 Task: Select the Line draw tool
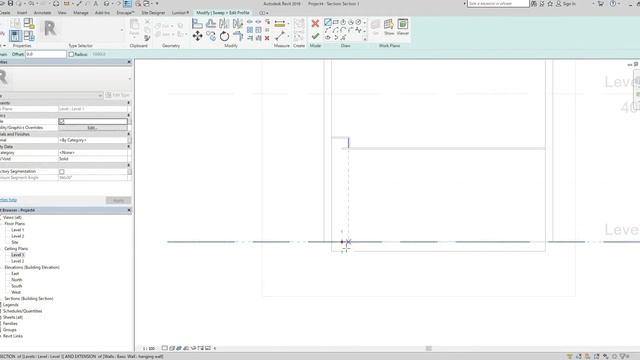(328, 22)
